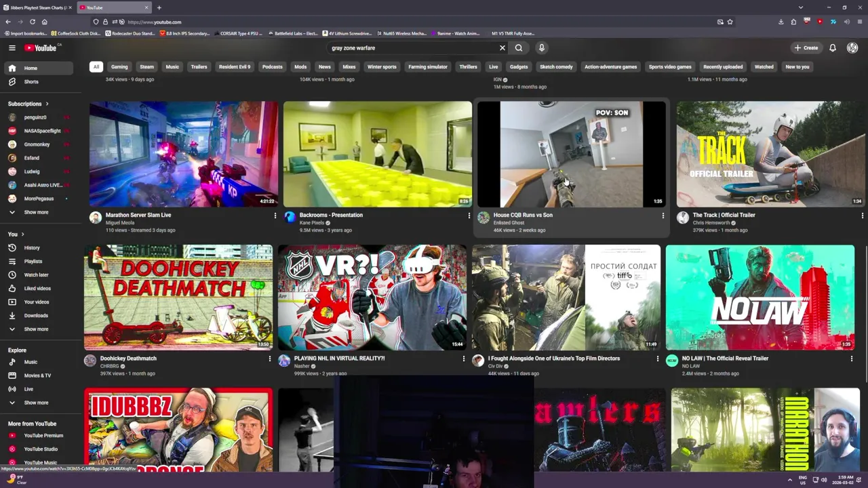Open the YouTube hamburger guide menu
The image size is (868, 488).
click(12, 48)
